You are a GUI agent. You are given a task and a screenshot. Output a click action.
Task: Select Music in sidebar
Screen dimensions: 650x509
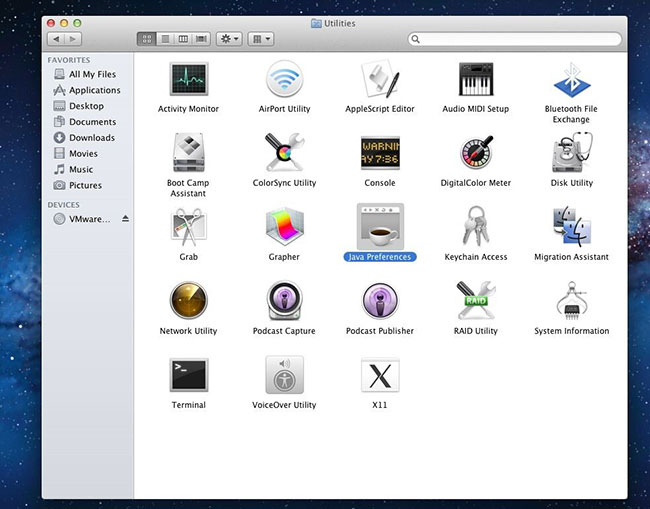point(88,169)
